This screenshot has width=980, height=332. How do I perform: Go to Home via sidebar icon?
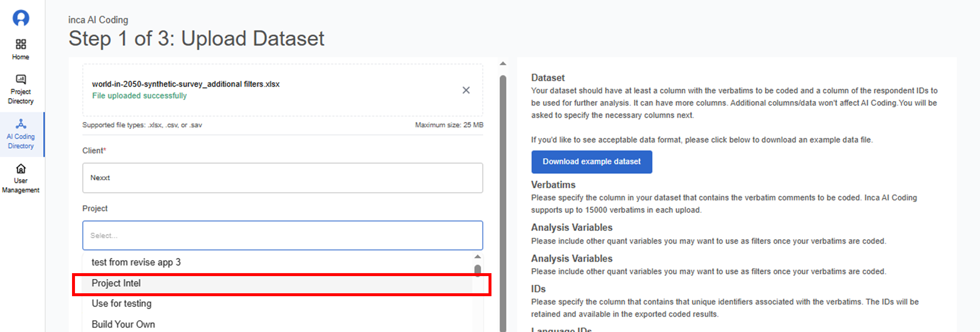point(21,45)
